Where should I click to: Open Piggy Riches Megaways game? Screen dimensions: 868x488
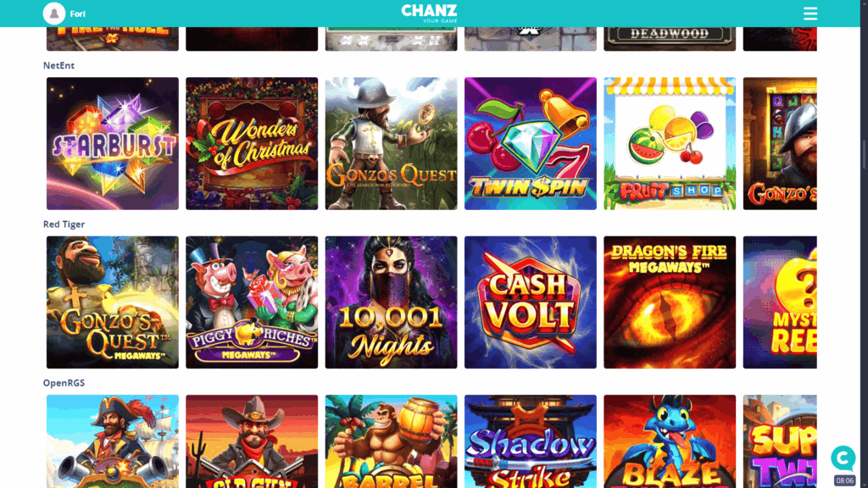pos(252,302)
